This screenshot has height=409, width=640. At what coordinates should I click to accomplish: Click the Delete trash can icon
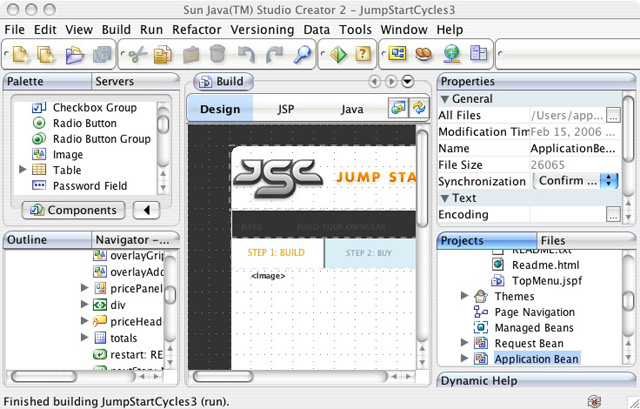tap(217, 53)
